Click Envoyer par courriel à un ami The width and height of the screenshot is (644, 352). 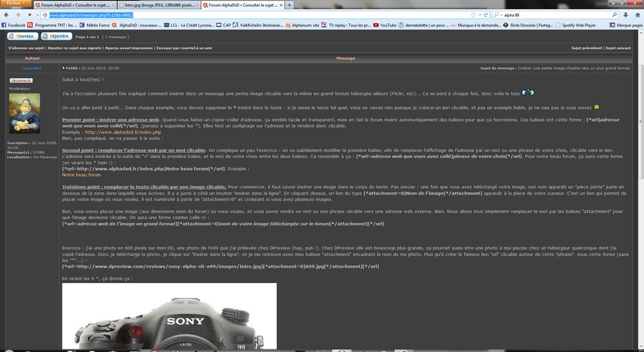pos(184,48)
